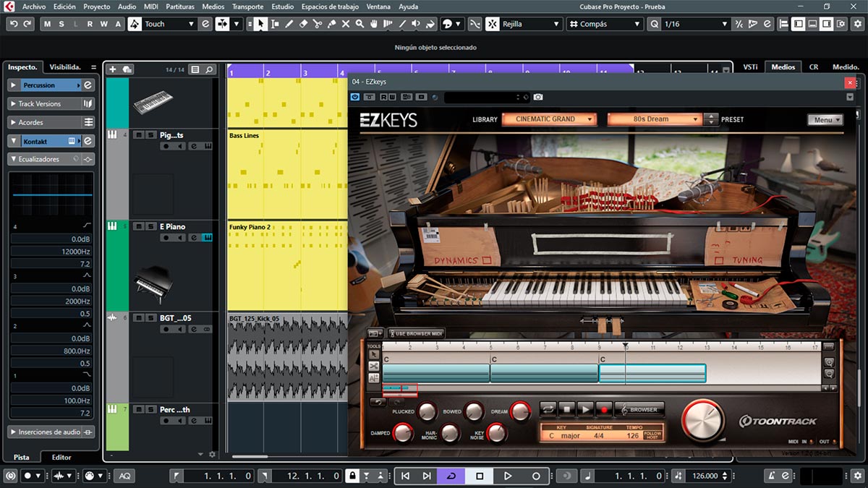Viewport: 868px width, 488px height.
Task: Click the EZkeys zoom out magnifier
Action: coord(829,374)
